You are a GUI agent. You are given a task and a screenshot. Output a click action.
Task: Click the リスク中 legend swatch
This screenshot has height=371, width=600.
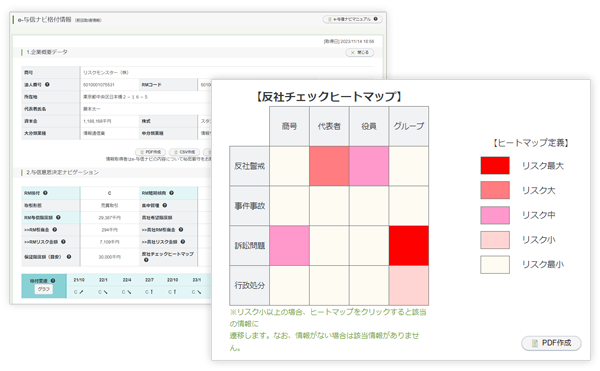tap(495, 215)
